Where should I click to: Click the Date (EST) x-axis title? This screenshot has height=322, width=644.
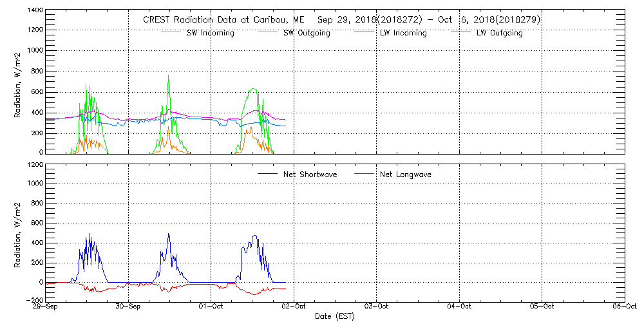pos(335,316)
